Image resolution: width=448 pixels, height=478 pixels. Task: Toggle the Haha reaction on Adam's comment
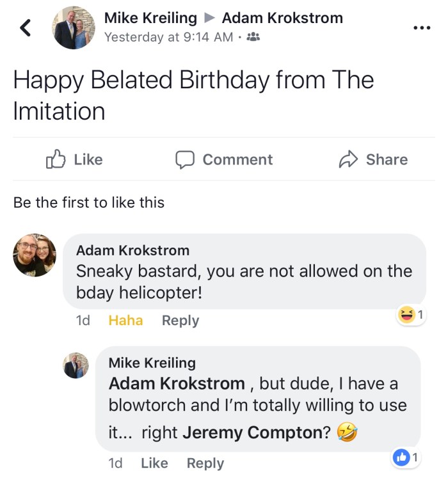tap(125, 321)
